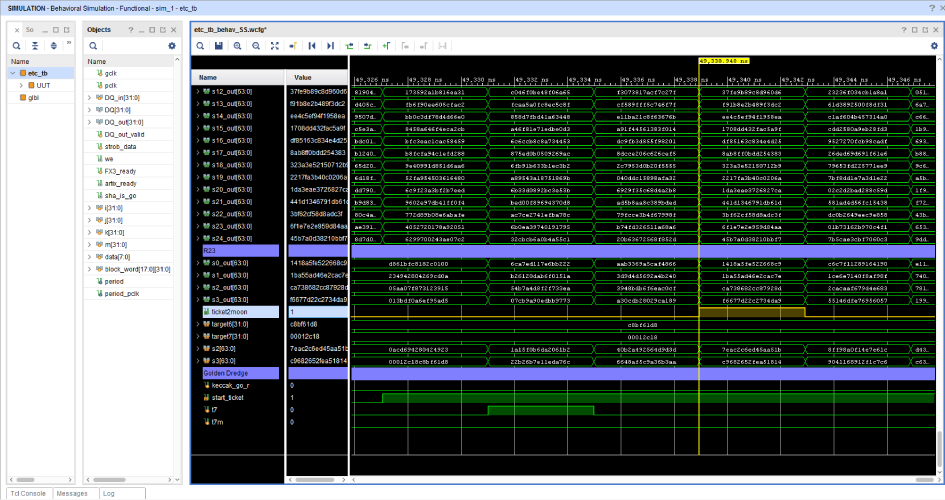
Task: Go to next transition
Action: coord(368,46)
